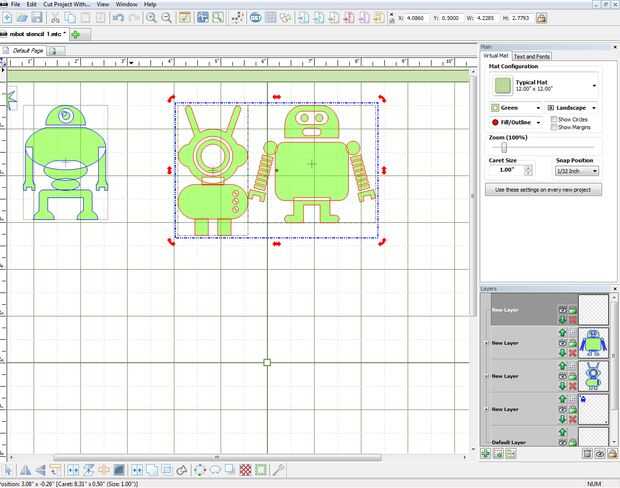Open the Green mat color dropdown
The image size is (620, 488).
point(515,107)
